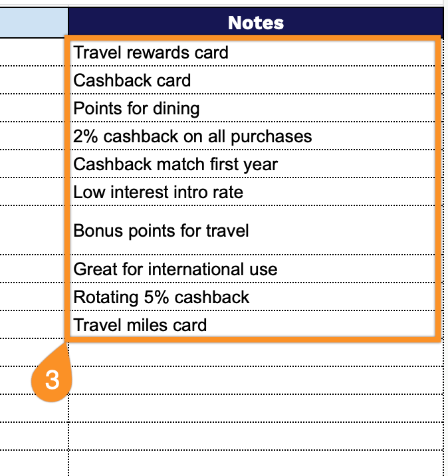Viewport: 448px width, 476px height.
Task: Click the orange step 3 badge
Action: pyautogui.click(x=52, y=380)
